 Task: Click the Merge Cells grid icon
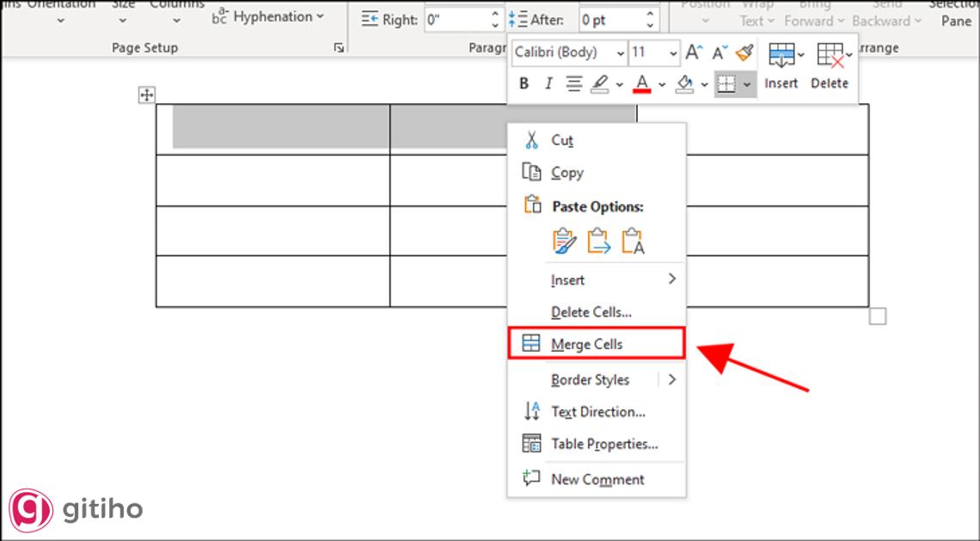click(x=530, y=343)
